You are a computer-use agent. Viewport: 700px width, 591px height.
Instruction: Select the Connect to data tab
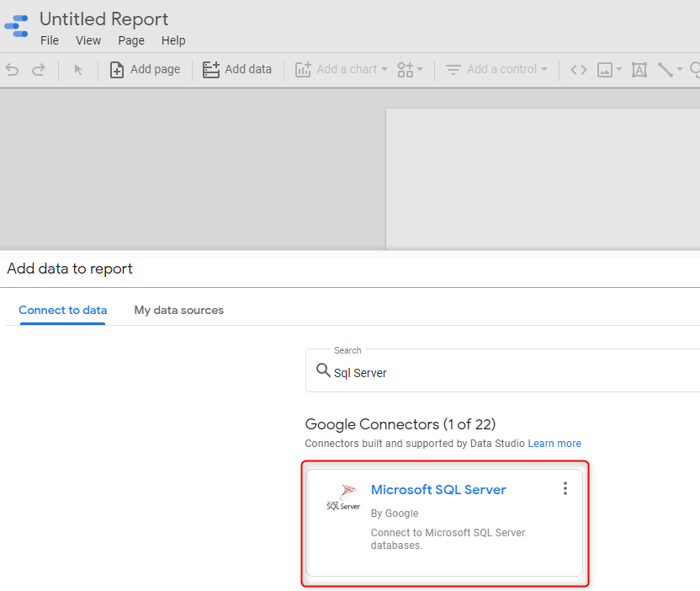tap(63, 310)
